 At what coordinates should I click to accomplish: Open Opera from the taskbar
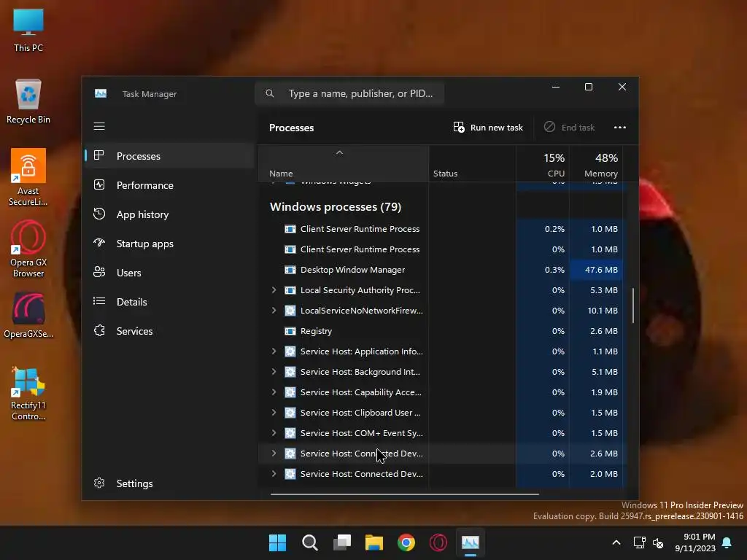click(438, 542)
